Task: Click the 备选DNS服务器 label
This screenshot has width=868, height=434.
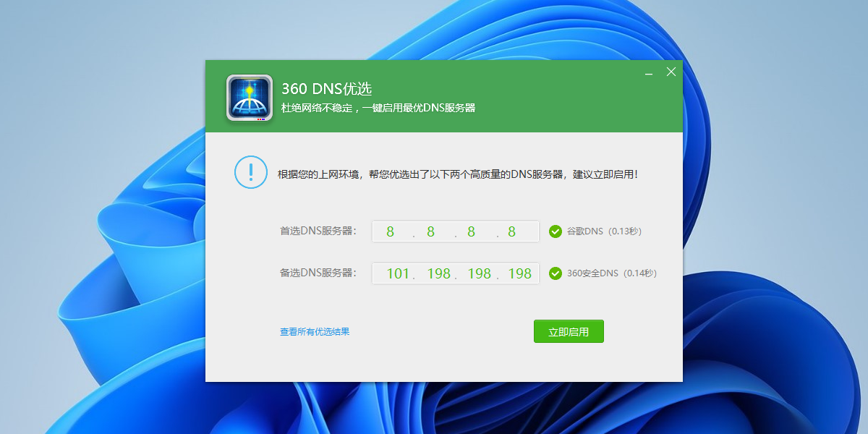Action: coord(318,273)
